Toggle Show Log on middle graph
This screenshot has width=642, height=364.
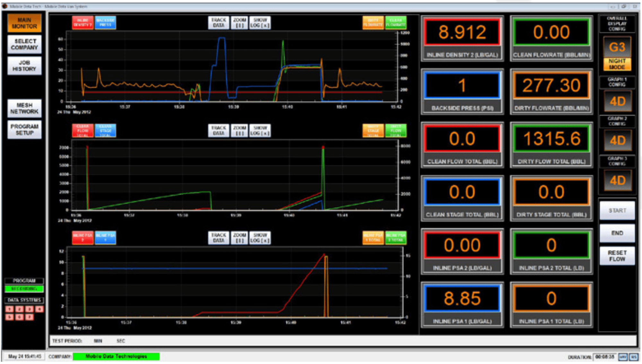point(260,131)
